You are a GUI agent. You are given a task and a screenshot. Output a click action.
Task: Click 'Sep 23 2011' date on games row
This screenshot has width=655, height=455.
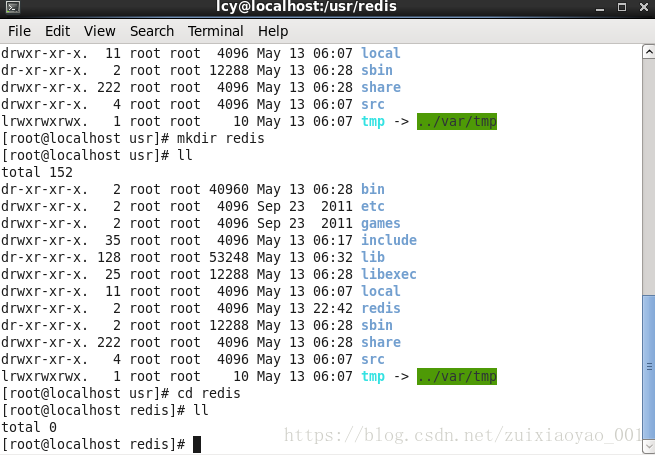coord(305,223)
